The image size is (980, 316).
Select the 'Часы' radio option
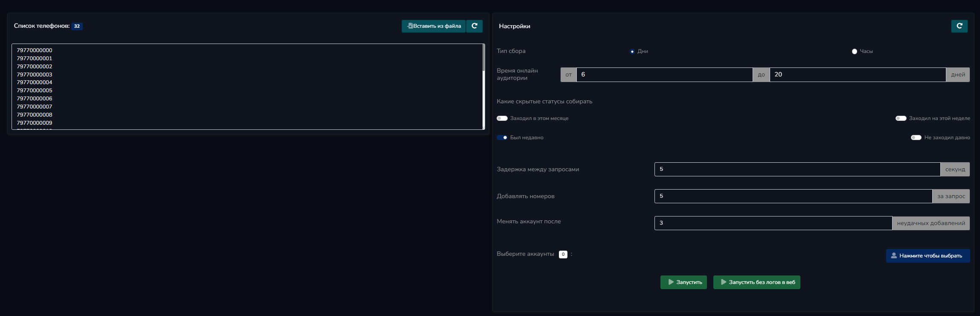(854, 51)
